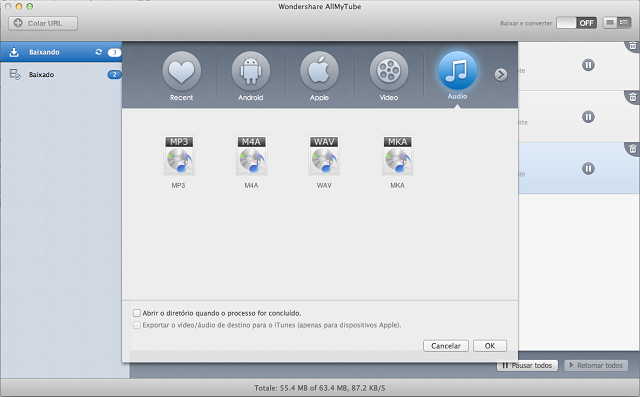
Task: Choose the M4A format icon
Action: point(251,155)
